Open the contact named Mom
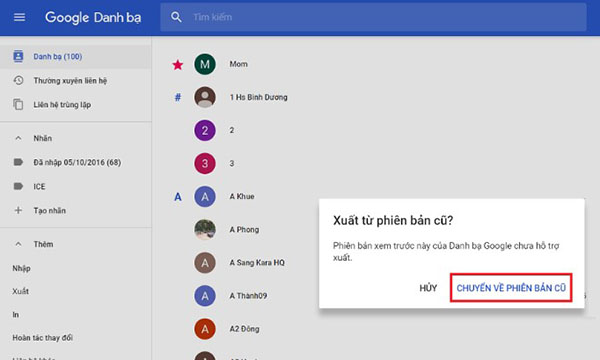This screenshot has width=600, height=360. [238, 64]
